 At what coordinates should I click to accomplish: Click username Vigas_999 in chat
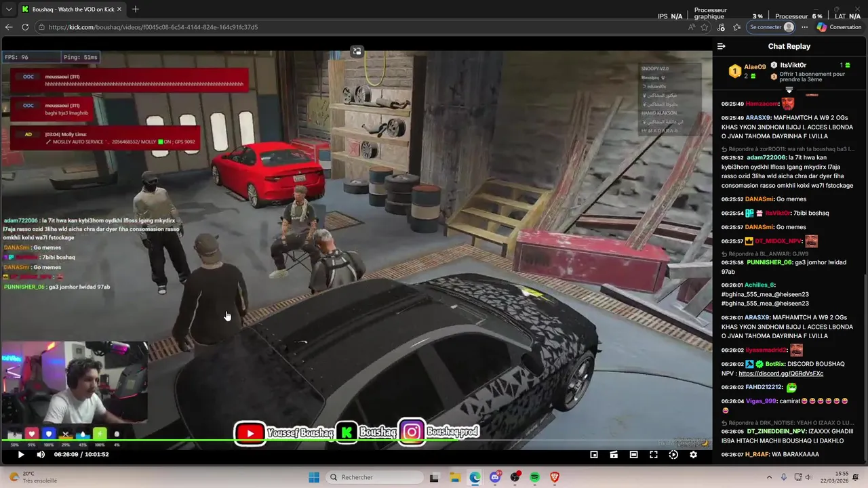coord(761,401)
